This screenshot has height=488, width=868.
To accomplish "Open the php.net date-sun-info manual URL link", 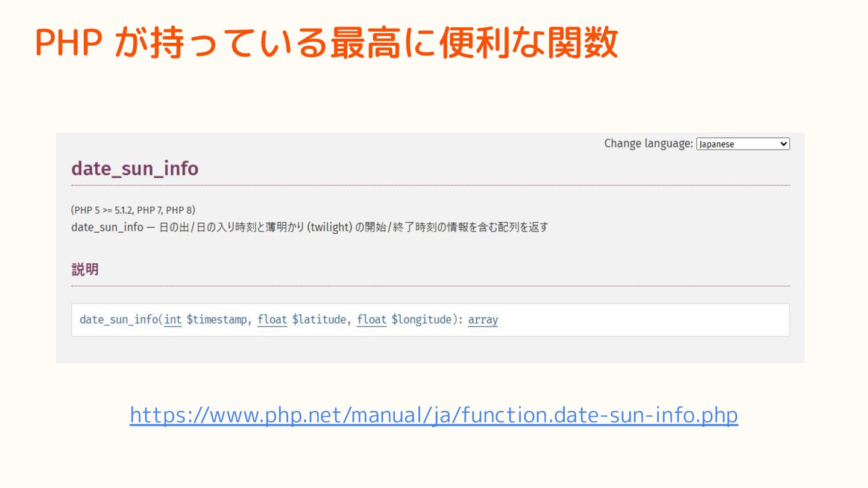I will click(x=434, y=415).
